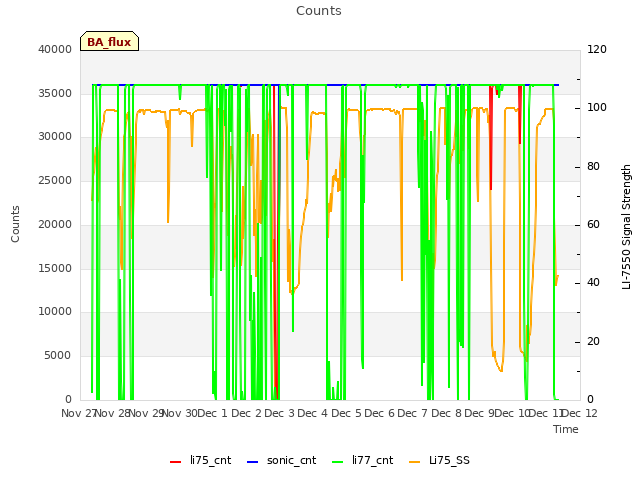The width and height of the screenshot is (640, 480).
Task: Toggle the li77_cnt legend entry
Action: click(362, 460)
